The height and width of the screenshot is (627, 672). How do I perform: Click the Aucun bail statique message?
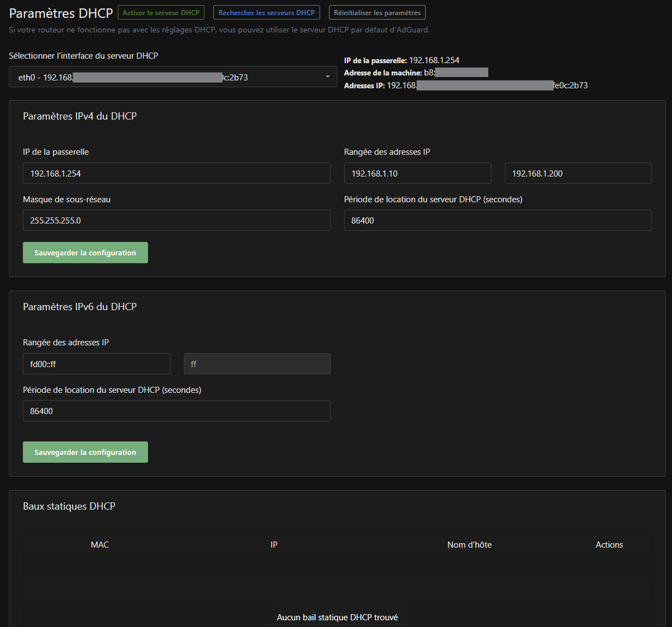(337, 617)
